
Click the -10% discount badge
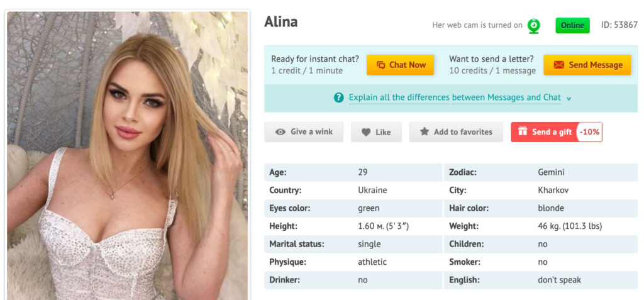(x=589, y=132)
